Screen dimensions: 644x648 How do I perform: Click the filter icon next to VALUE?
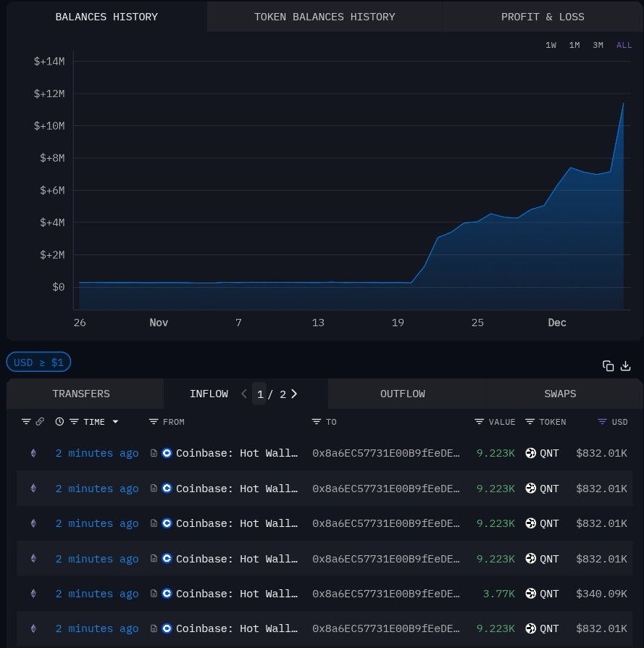(x=480, y=422)
